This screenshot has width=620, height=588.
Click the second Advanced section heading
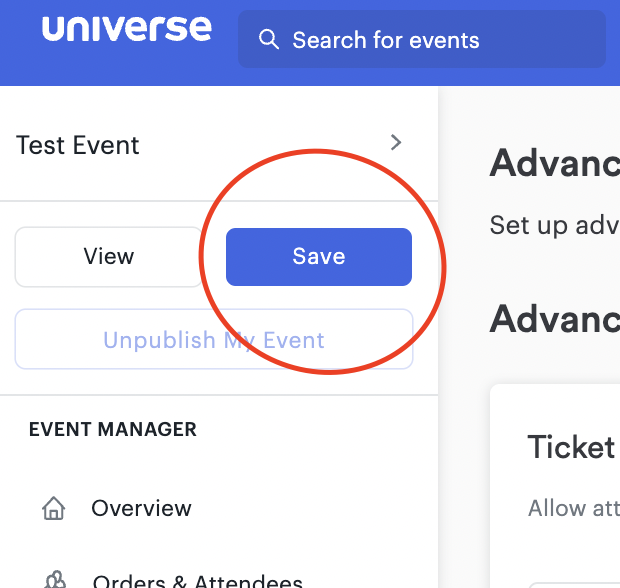[555, 319]
